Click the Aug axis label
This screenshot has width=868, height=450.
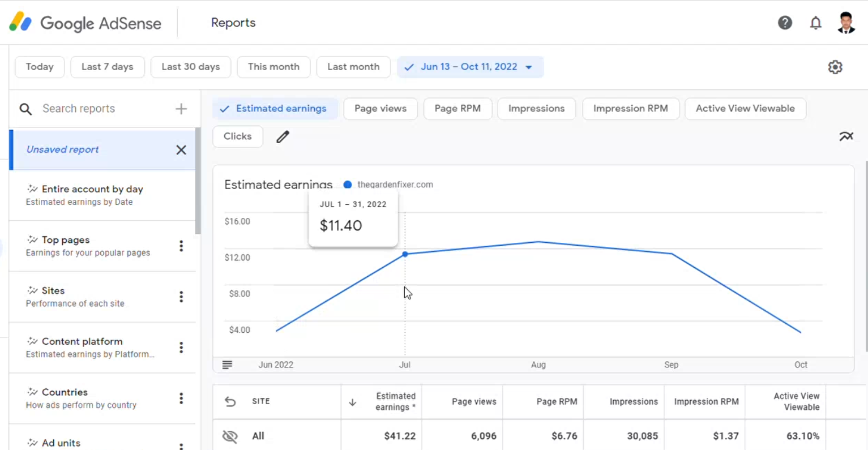(538, 365)
